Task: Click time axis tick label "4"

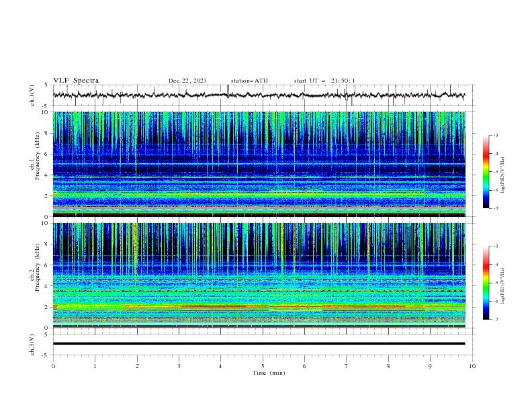Action: point(220,366)
